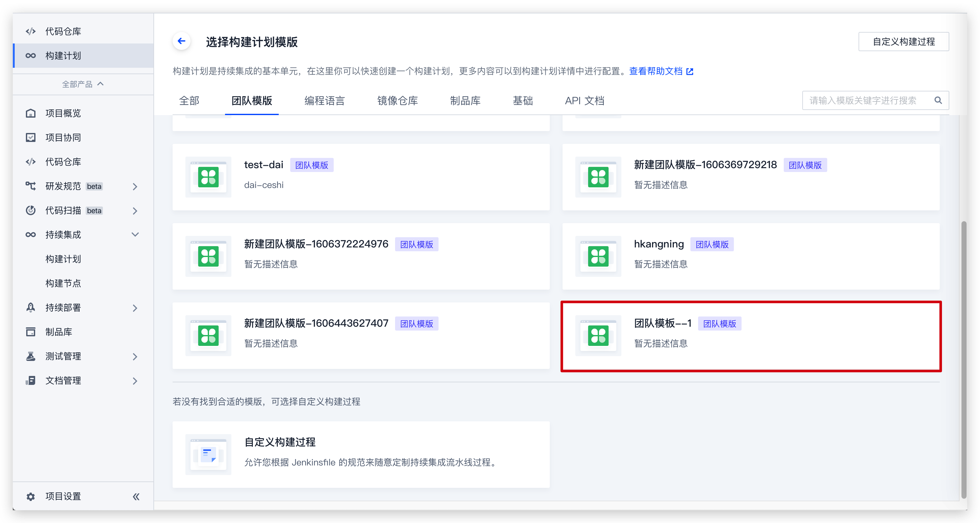Click the beta badge next to 代码扫描
This screenshot has height=523, width=980.
94,211
